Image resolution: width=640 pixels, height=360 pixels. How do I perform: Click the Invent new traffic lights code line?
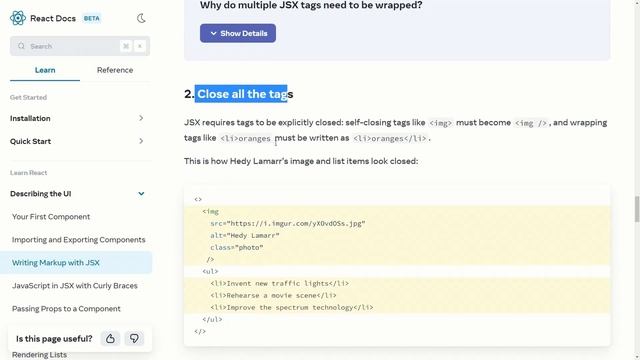click(x=280, y=283)
